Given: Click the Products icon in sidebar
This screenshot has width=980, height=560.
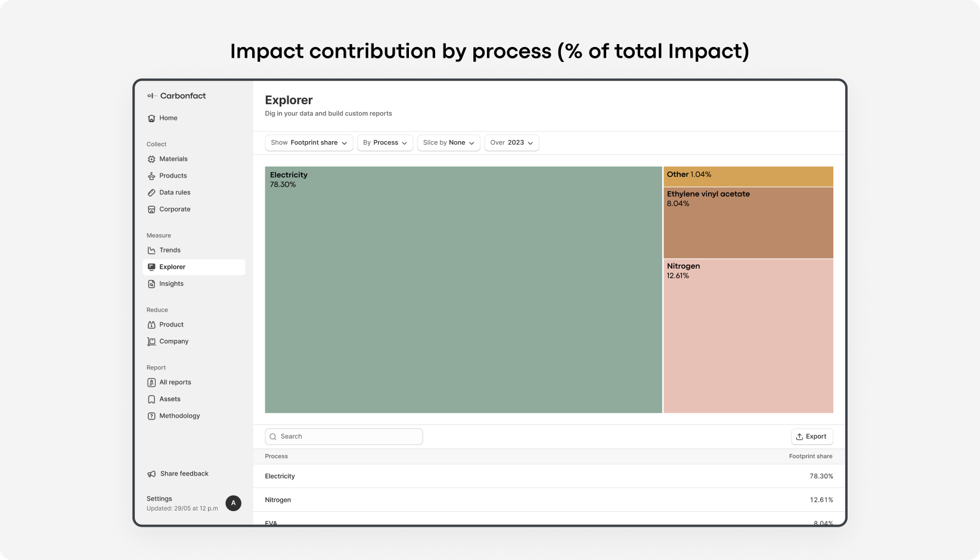Looking at the screenshot, I should (151, 176).
